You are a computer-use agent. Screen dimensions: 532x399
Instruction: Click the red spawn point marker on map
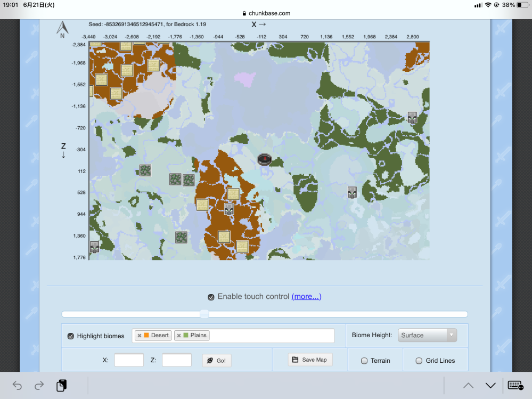(265, 159)
